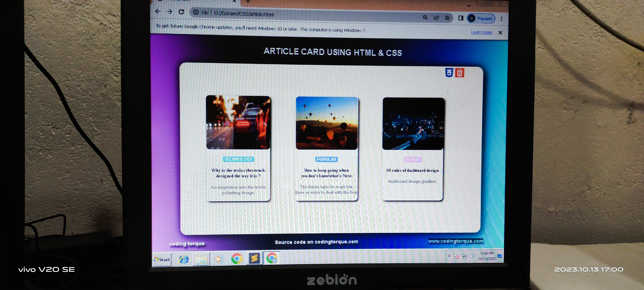
Task: Open the Chrome three-dot menu
Action: tap(501, 19)
